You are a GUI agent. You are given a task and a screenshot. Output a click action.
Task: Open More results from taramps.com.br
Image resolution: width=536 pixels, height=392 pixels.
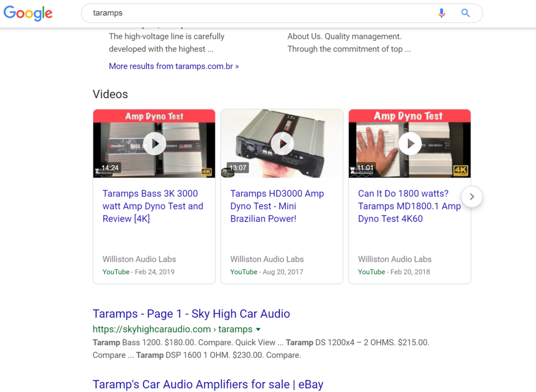coord(174,66)
